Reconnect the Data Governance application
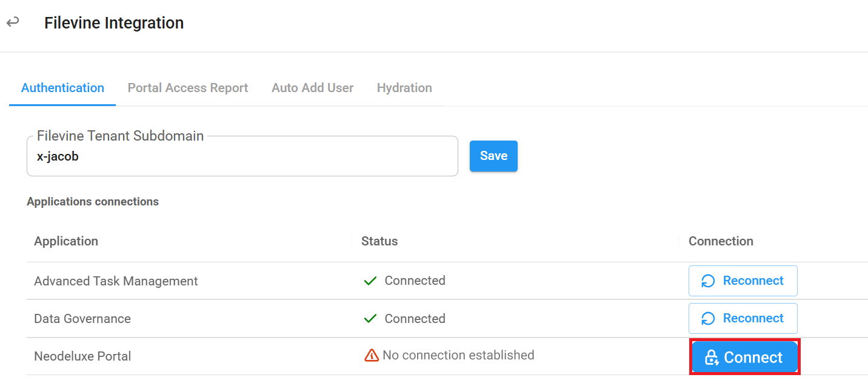 [743, 318]
